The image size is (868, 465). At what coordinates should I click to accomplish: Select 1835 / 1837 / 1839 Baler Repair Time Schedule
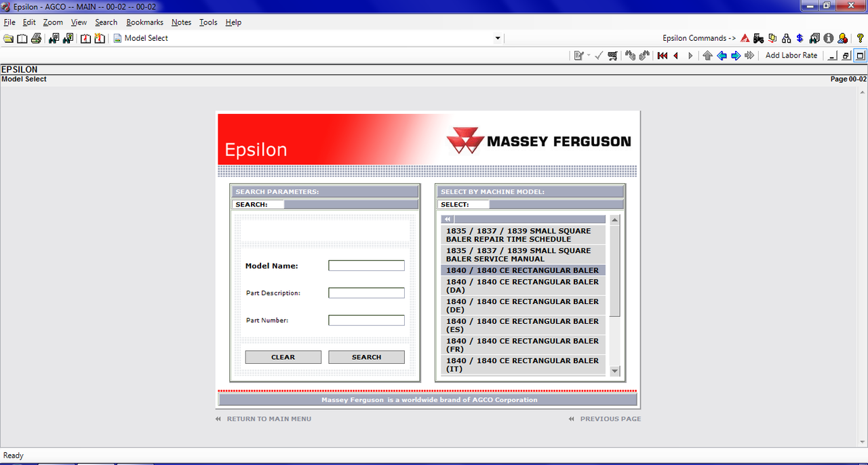(523, 235)
